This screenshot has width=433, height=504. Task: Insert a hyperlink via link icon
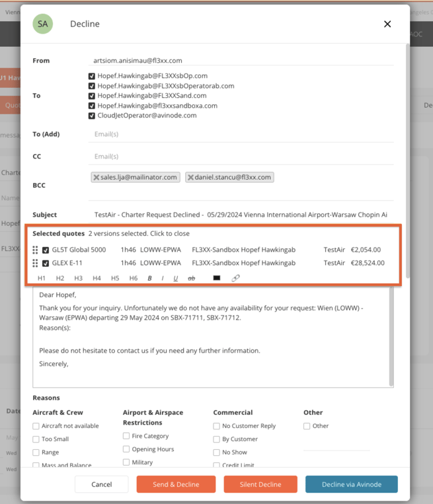pyautogui.click(x=235, y=278)
